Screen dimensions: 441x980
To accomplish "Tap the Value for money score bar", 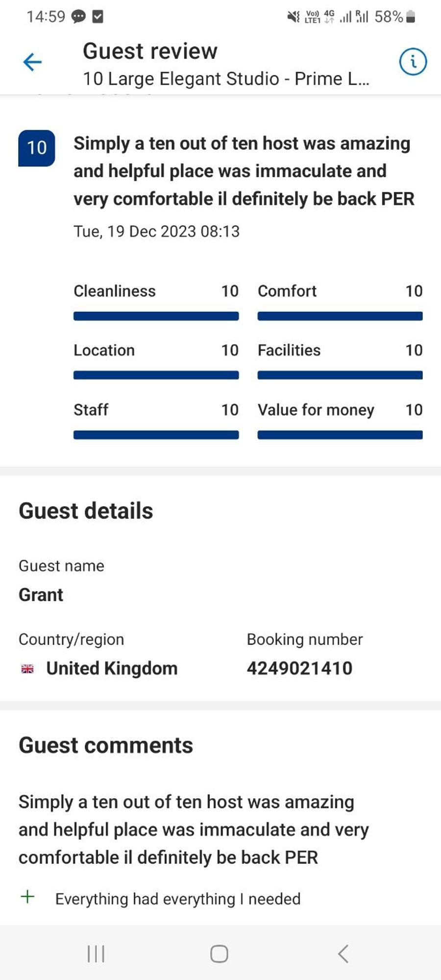I will (340, 435).
